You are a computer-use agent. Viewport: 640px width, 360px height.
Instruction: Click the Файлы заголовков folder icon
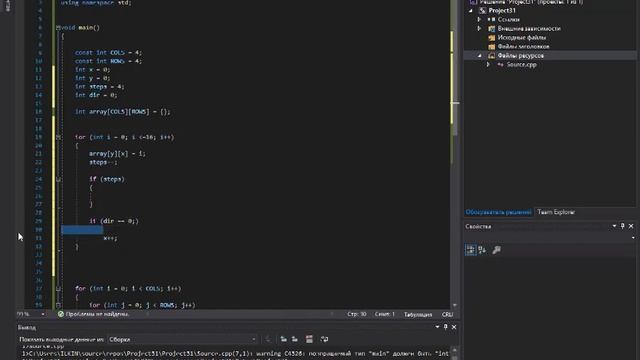click(491, 47)
